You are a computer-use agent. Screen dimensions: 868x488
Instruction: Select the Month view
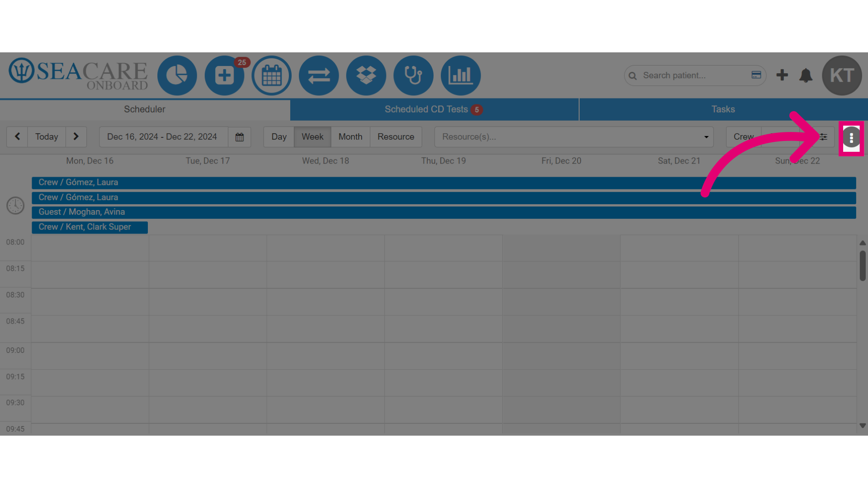pos(350,137)
